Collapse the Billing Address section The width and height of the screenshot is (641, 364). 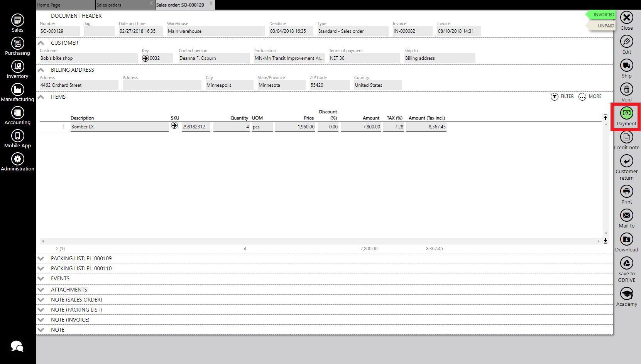click(41, 70)
